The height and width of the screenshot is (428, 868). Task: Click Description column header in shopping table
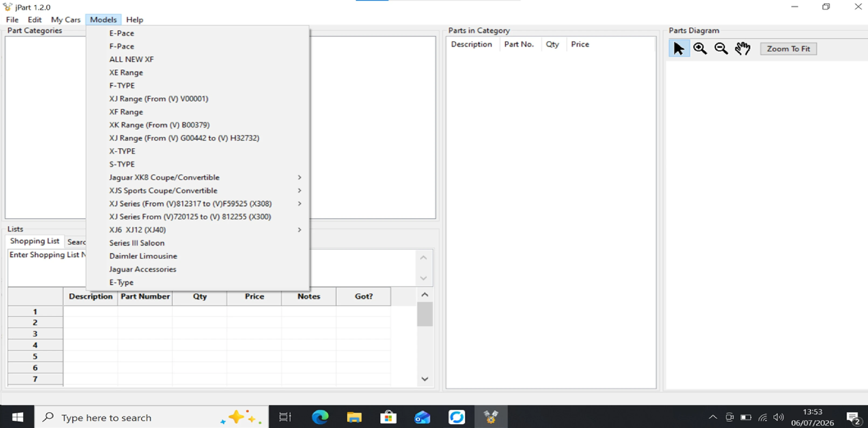click(x=91, y=296)
